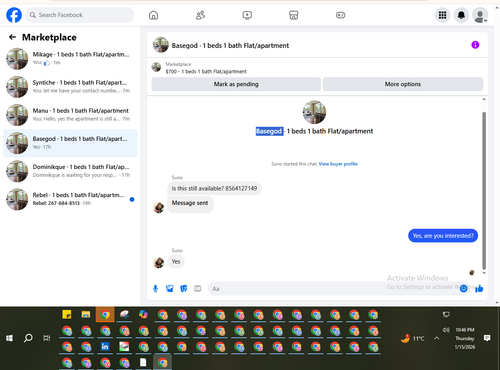The height and width of the screenshot is (370, 500).
Task: Click the chat conversation scrollbar
Action: [x=484, y=190]
